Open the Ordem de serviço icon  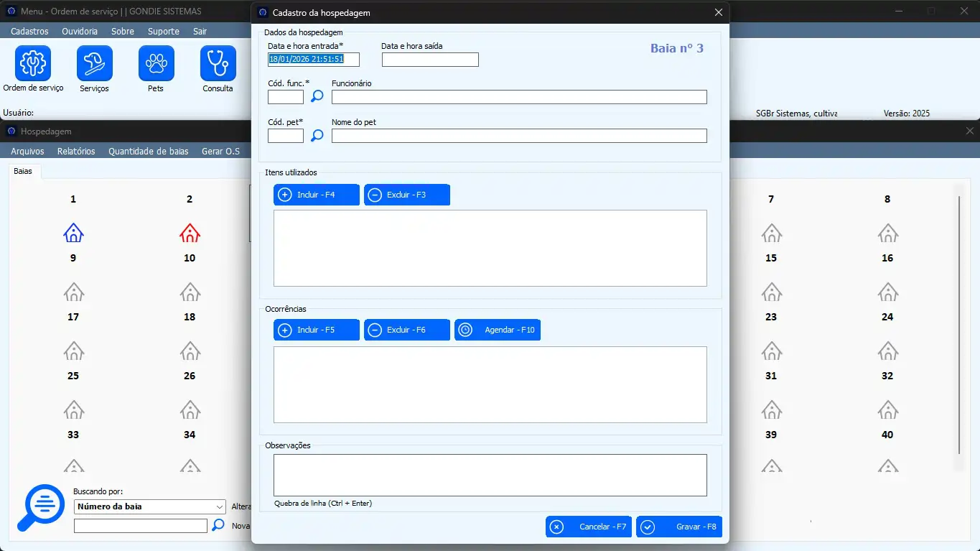[x=33, y=64]
